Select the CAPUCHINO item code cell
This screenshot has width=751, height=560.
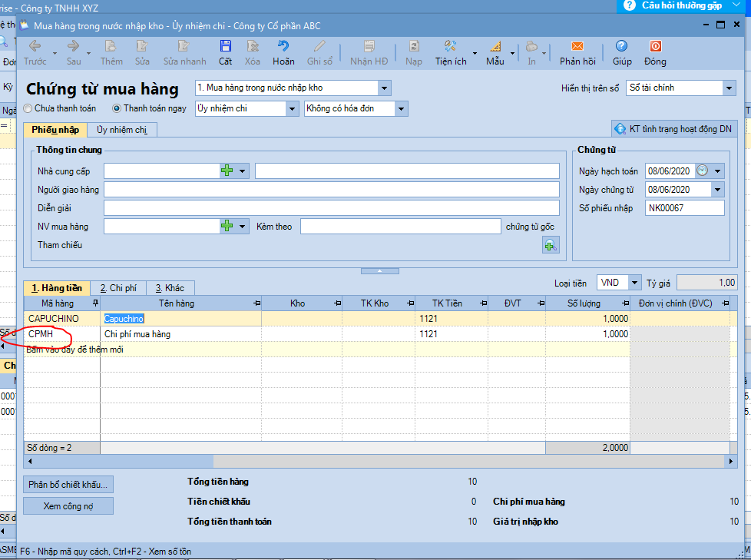click(61, 319)
